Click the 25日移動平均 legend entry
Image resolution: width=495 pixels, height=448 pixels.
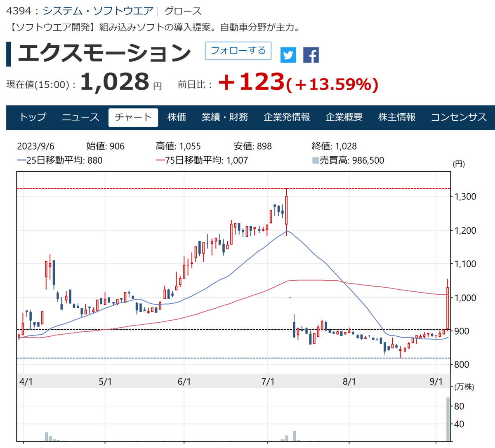(x=60, y=160)
